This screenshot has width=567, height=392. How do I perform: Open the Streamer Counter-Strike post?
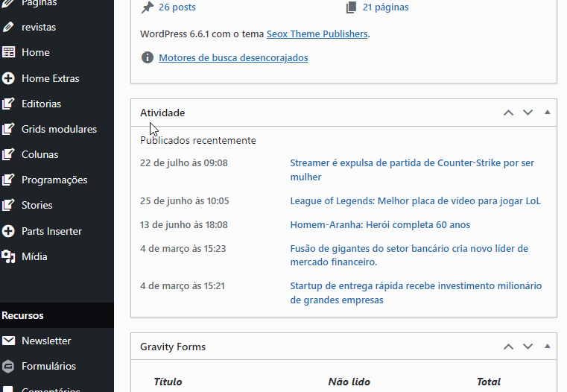pos(412,170)
